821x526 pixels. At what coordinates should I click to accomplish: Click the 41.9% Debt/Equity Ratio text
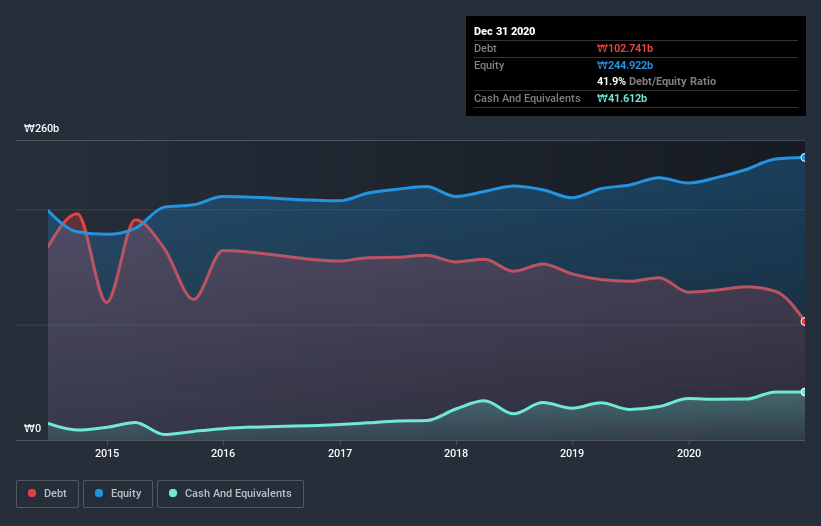coord(657,81)
